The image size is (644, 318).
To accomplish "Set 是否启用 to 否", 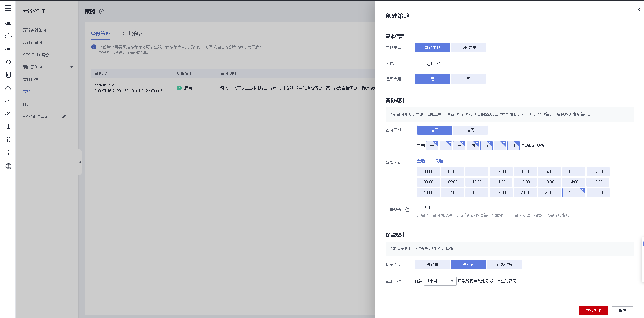I will pyautogui.click(x=468, y=79).
